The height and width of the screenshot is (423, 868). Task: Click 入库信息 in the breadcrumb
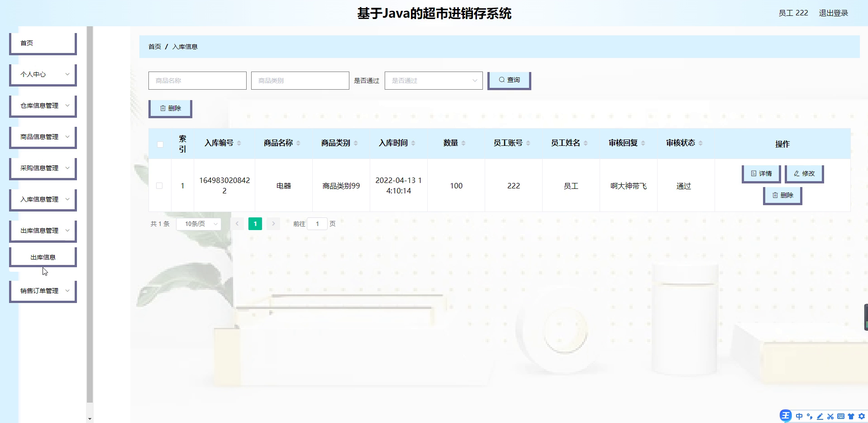[185, 47]
